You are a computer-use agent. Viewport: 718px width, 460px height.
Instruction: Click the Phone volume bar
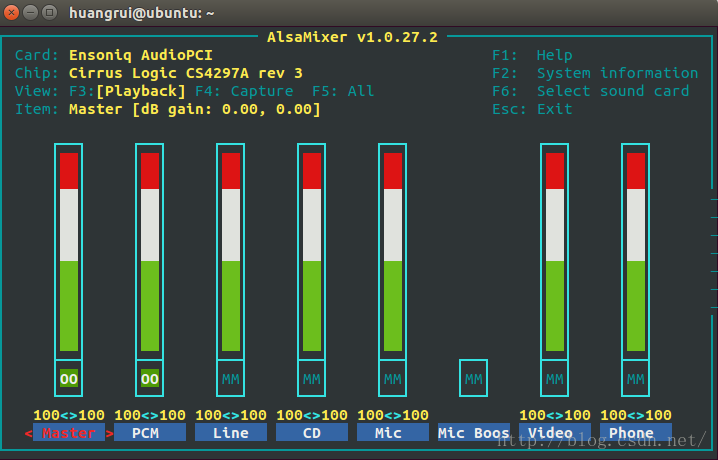636,252
